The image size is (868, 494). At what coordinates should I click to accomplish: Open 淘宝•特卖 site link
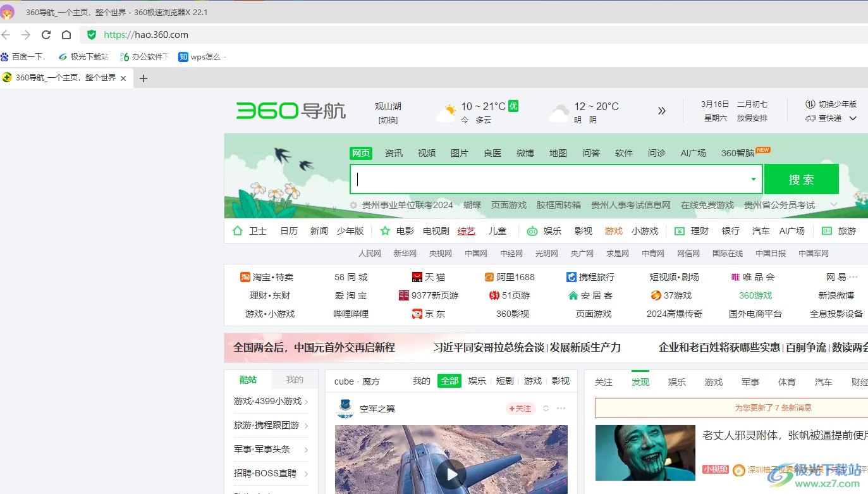(267, 277)
